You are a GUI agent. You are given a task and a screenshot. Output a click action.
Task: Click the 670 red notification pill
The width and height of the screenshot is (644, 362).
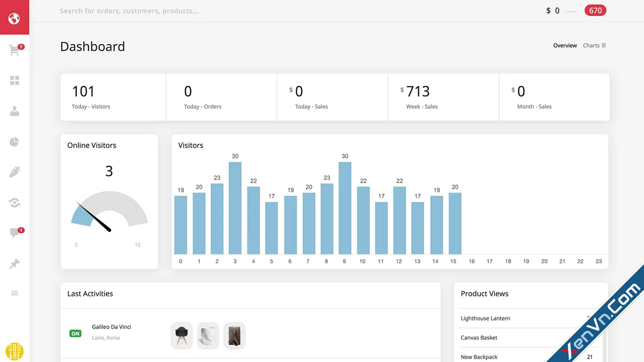tap(595, 10)
